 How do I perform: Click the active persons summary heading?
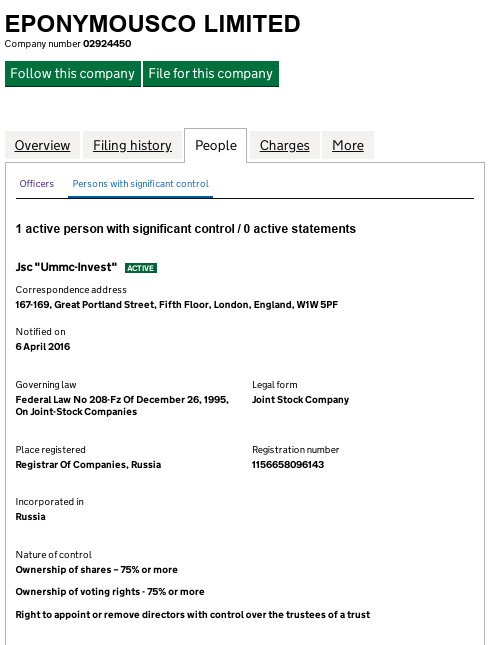[x=186, y=229]
